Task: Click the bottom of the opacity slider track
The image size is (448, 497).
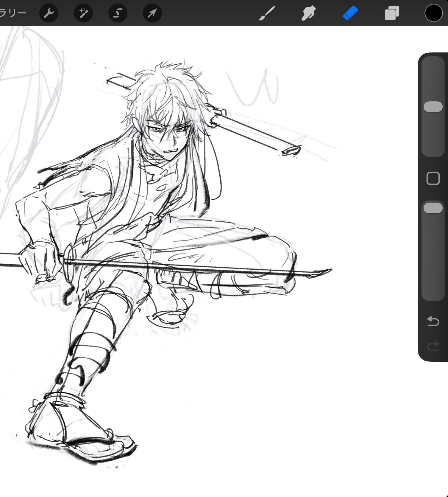Action: coord(433,293)
